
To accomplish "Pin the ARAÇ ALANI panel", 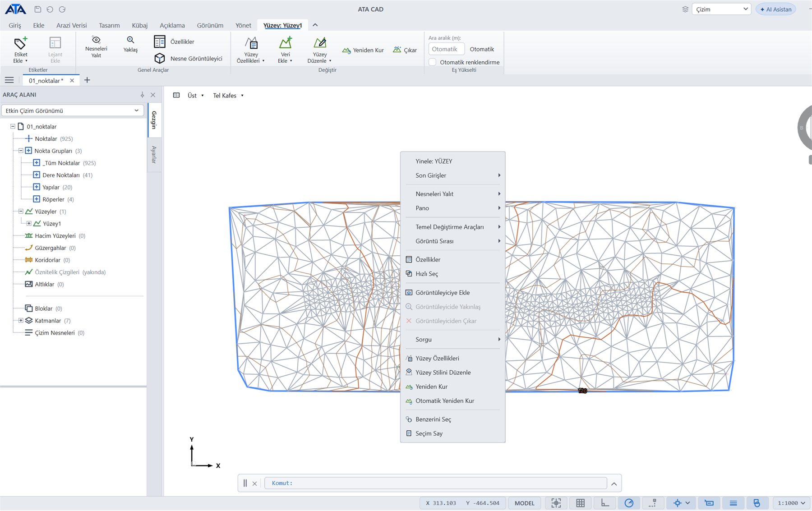I will pos(142,95).
